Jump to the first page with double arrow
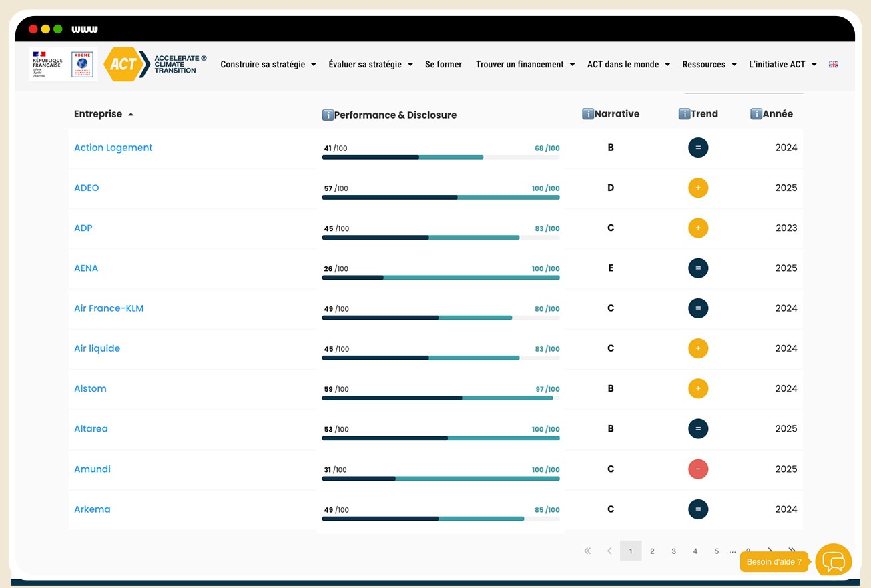Screen dimensions: 871x588 point(587,551)
